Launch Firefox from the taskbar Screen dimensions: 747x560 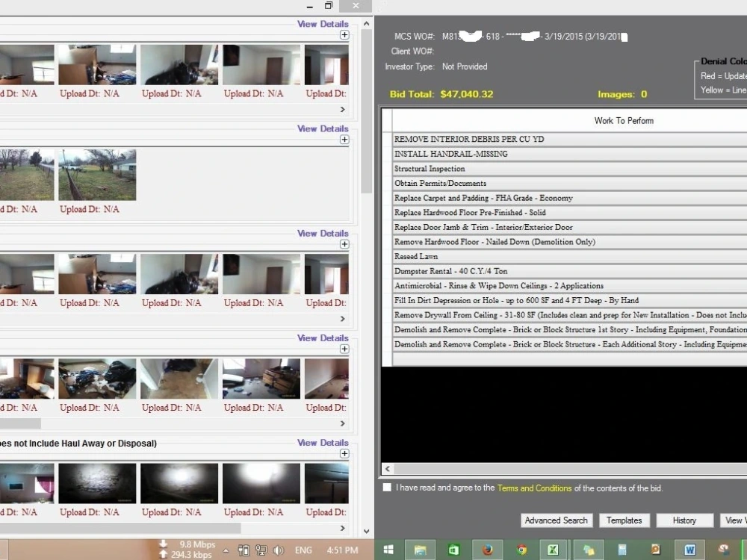(x=487, y=550)
